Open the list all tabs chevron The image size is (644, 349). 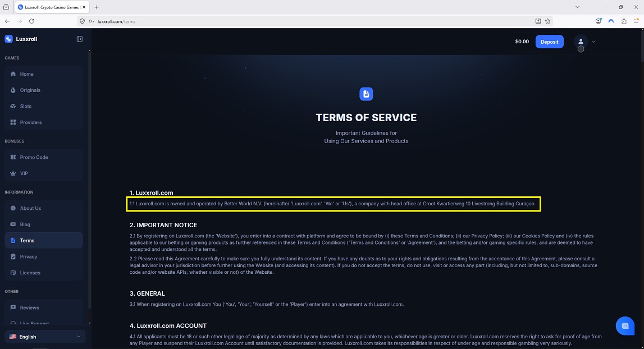[577, 7]
